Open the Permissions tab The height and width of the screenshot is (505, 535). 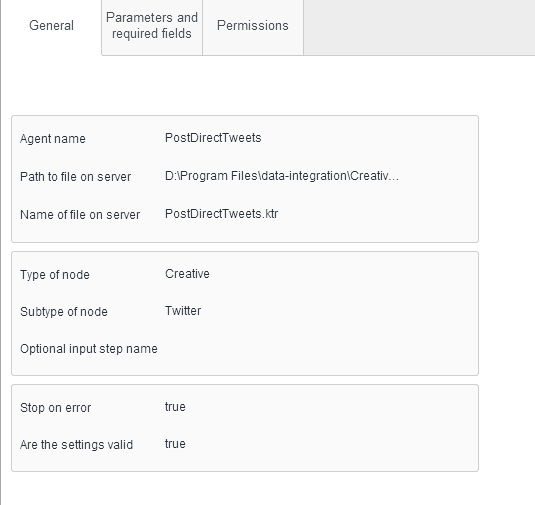253,26
